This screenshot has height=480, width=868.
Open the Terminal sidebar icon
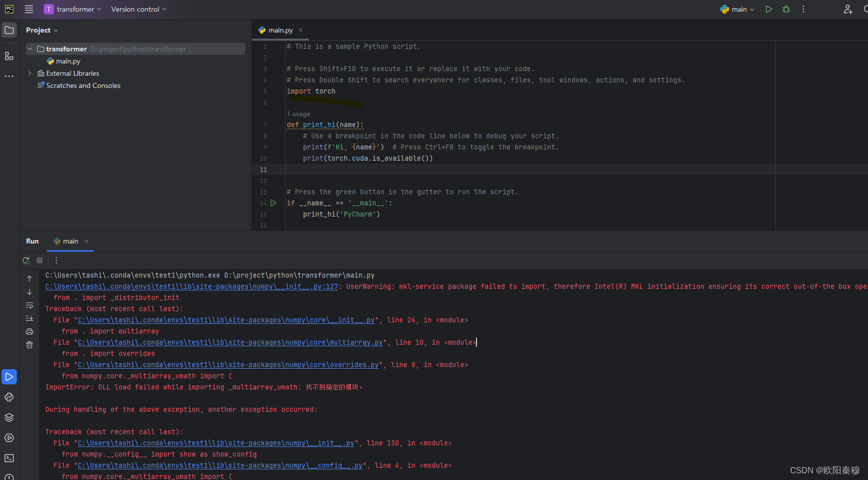click(x=9, y=458)
